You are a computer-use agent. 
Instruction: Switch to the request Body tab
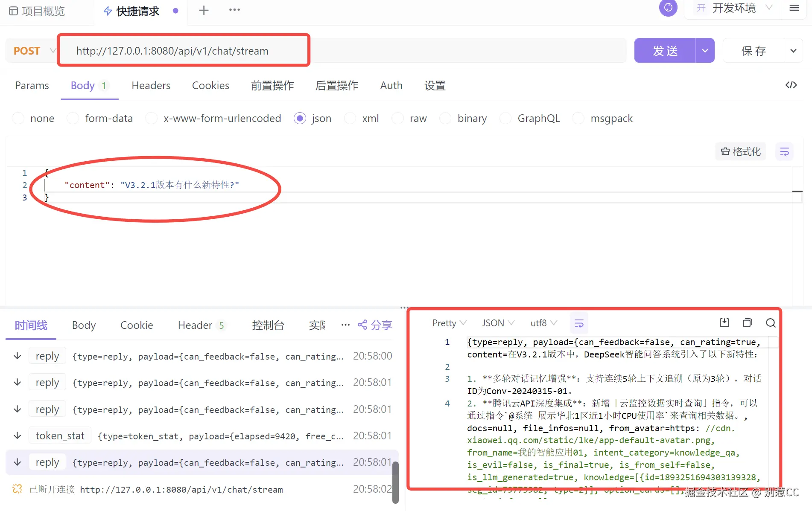pyautogui.click(x=89, y=85)
